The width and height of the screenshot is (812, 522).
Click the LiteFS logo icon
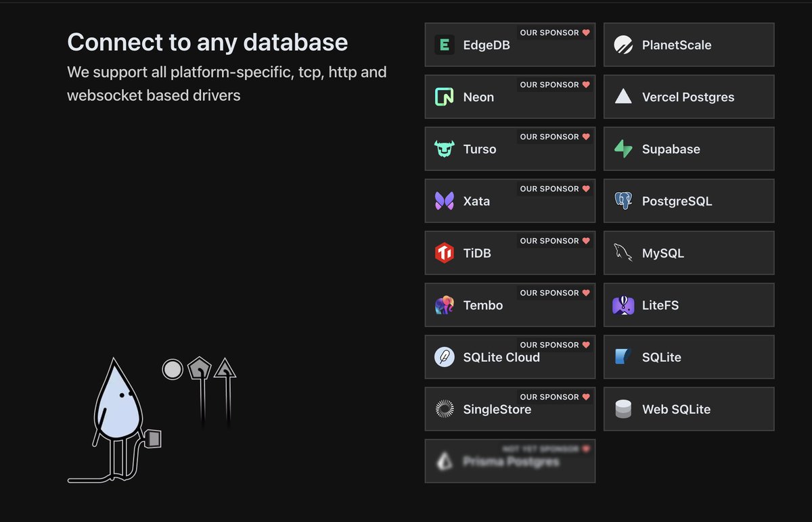coord(623,306)
